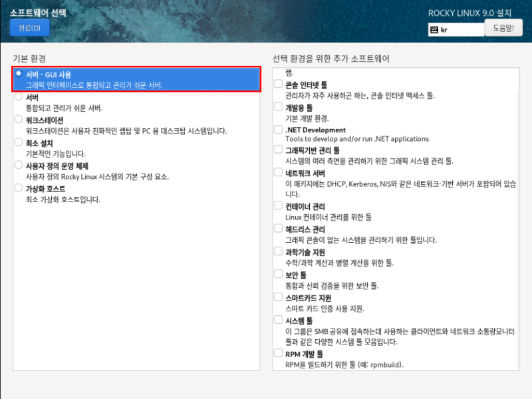Image resolution: width=532 pixels, height=399 pixels.
Task: Check the 보안 툴 add-on
Action: point(278,274)
